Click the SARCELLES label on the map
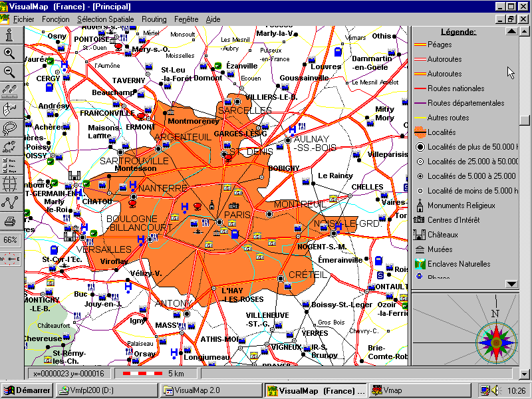Viewport: 532px width, 399px height. [x=245, y=110]
